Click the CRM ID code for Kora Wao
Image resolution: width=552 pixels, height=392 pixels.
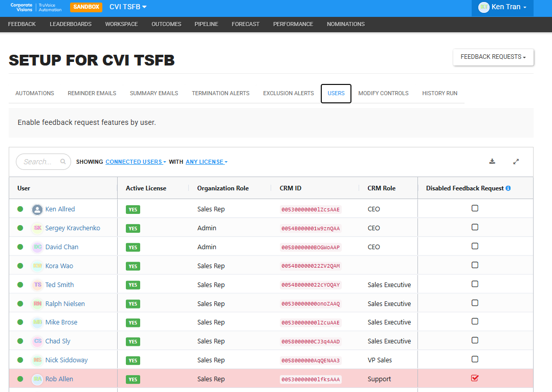[x=311, y=266]
